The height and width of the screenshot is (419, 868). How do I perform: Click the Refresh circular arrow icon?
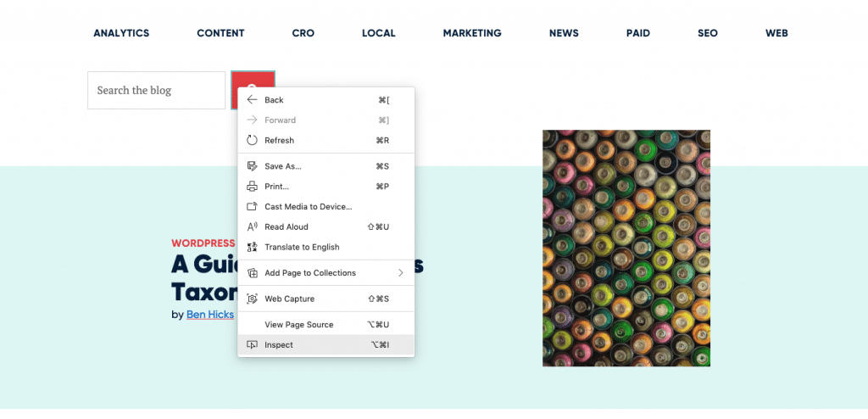coord(252,141)
